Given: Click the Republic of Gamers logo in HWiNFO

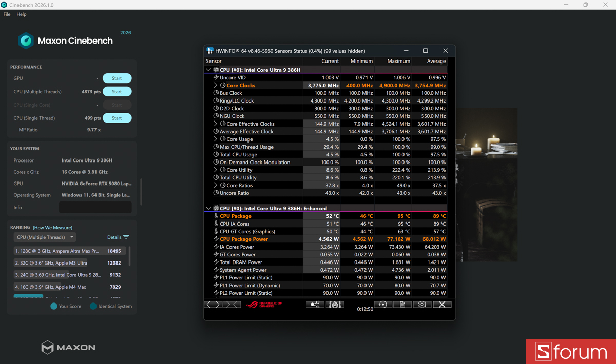Looking at the screenshot, I should (264, 305).
